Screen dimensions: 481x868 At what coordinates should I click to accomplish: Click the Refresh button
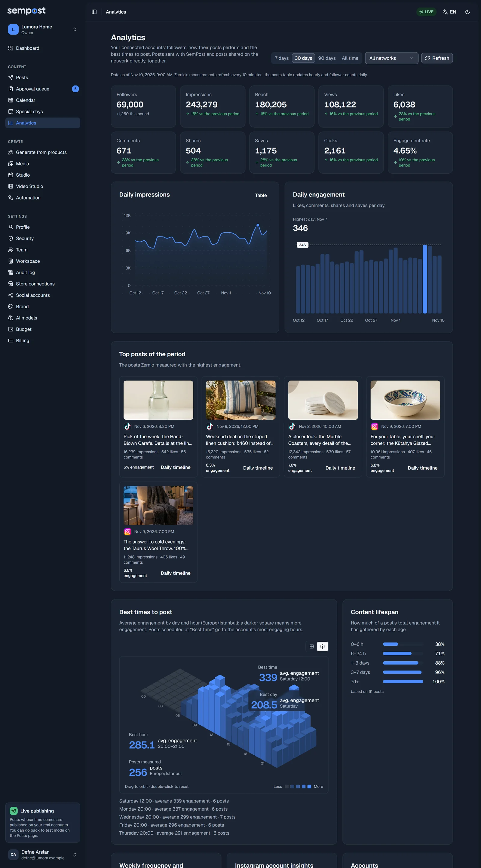(x=437, y=58)
